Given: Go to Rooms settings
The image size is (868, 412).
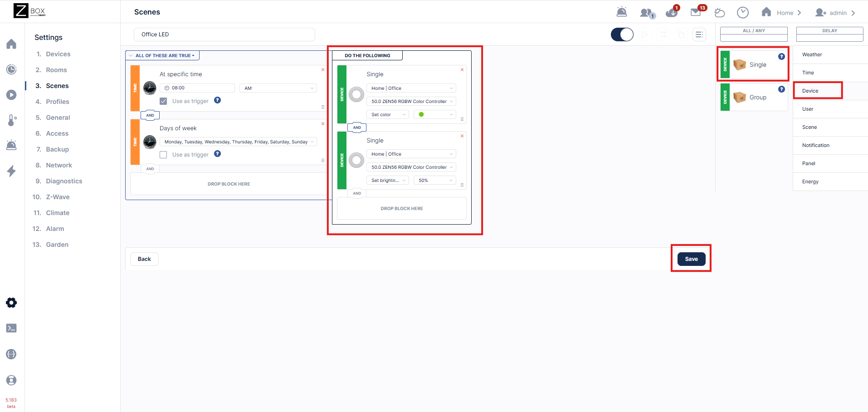Looking at the screenshot, I should point(56,70).
